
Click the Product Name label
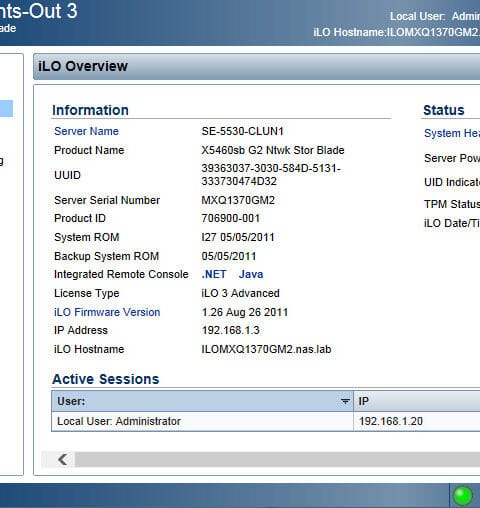coord(89,150)
